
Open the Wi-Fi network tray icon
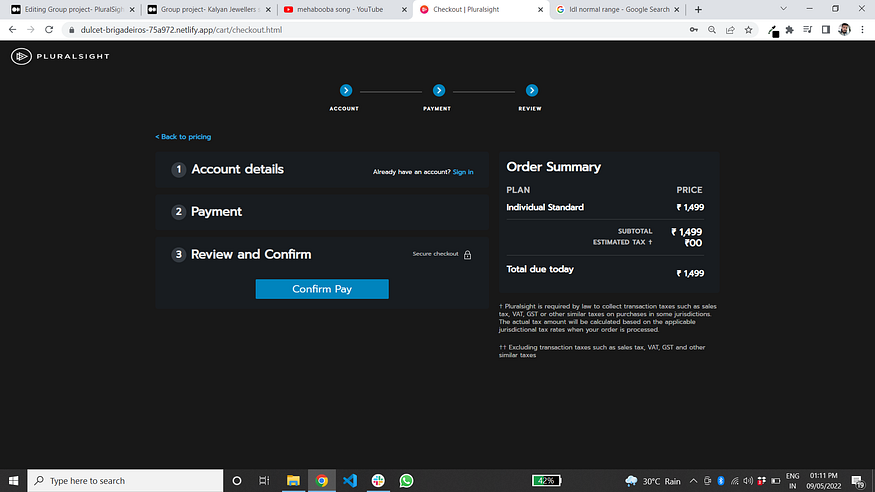tap(734, 481)
